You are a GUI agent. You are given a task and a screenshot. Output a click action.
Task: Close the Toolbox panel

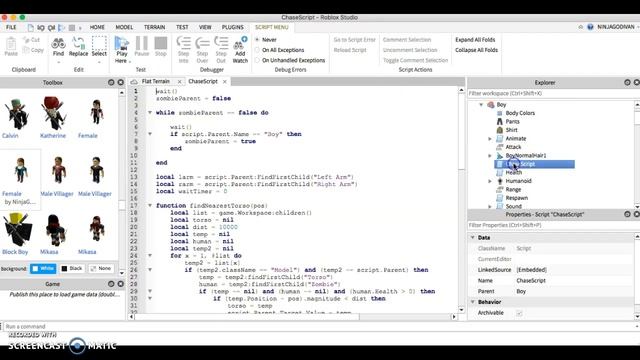tap(120, 82)
